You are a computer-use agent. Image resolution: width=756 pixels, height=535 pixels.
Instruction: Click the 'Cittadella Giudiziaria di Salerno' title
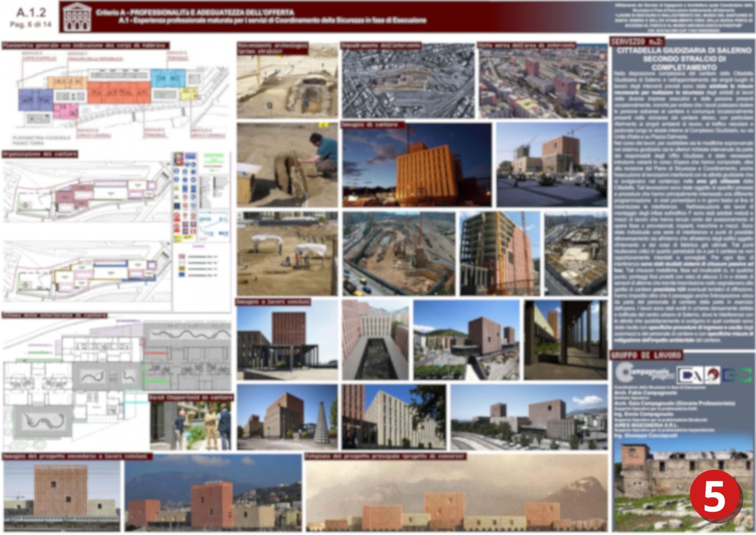684,59
